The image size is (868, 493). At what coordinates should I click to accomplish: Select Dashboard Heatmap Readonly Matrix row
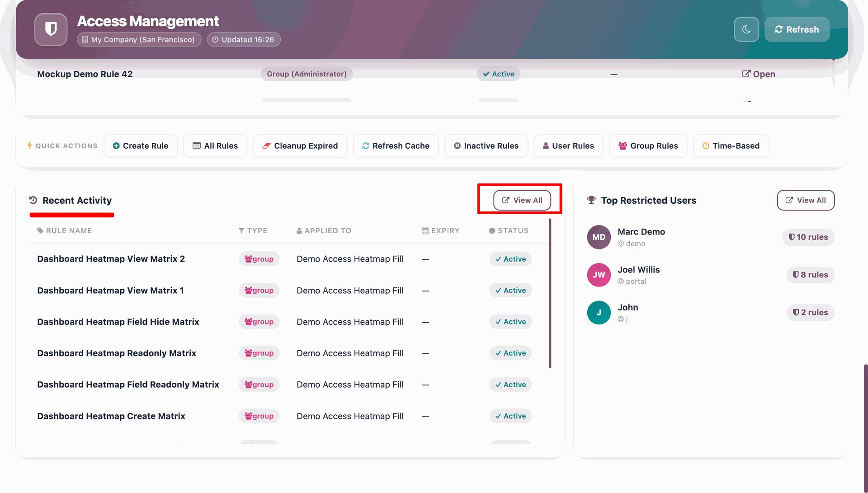289,353
